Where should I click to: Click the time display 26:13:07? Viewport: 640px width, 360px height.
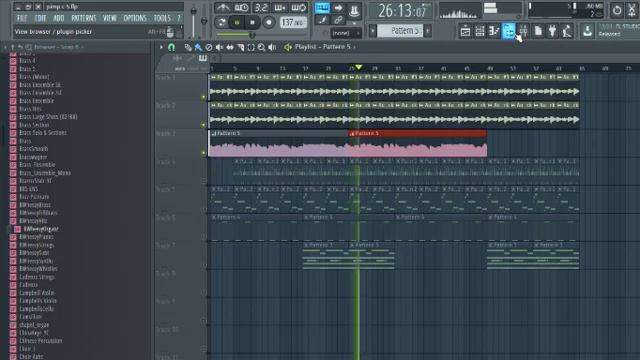(x=400, y=11)
